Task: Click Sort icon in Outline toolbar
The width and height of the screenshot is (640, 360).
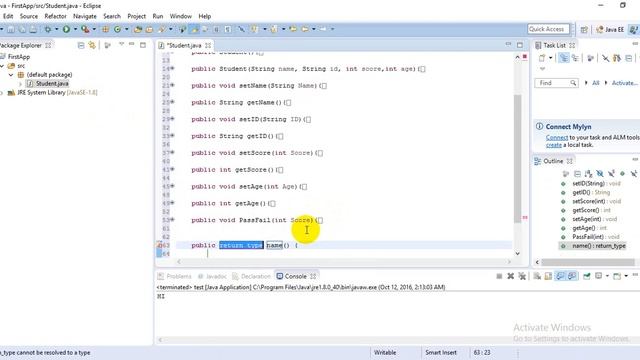Action: click(588, 174)
